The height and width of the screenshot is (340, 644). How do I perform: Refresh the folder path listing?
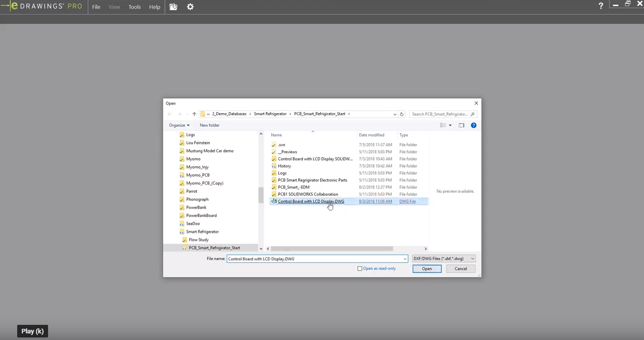(402, 114)
